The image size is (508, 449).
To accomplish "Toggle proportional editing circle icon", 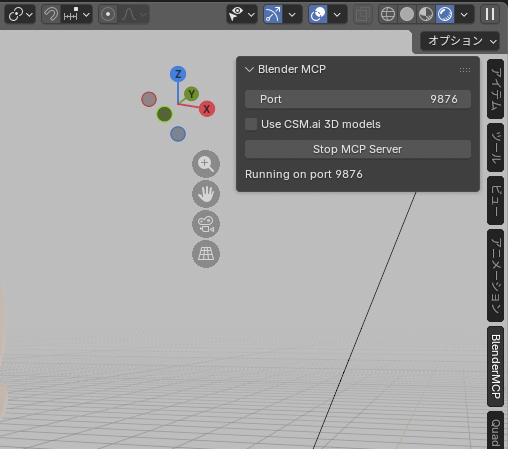I will pyautogui.click(x=108, y=14).
